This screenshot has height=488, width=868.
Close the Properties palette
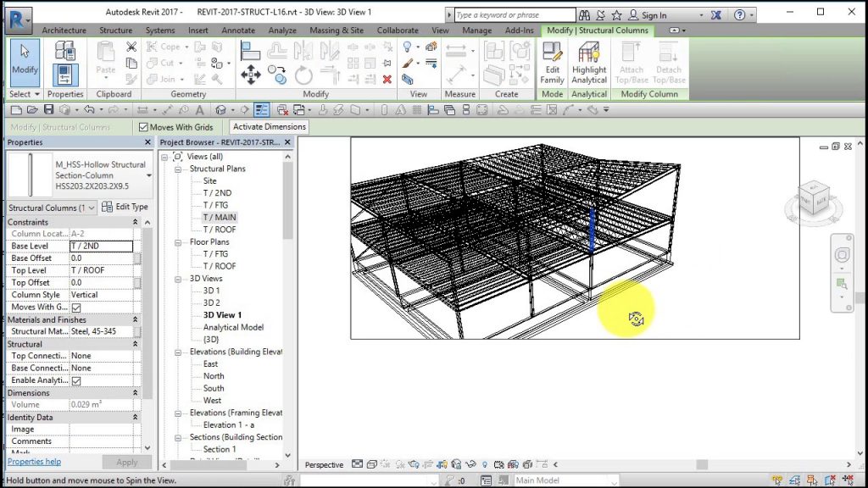tap(147, 142)
